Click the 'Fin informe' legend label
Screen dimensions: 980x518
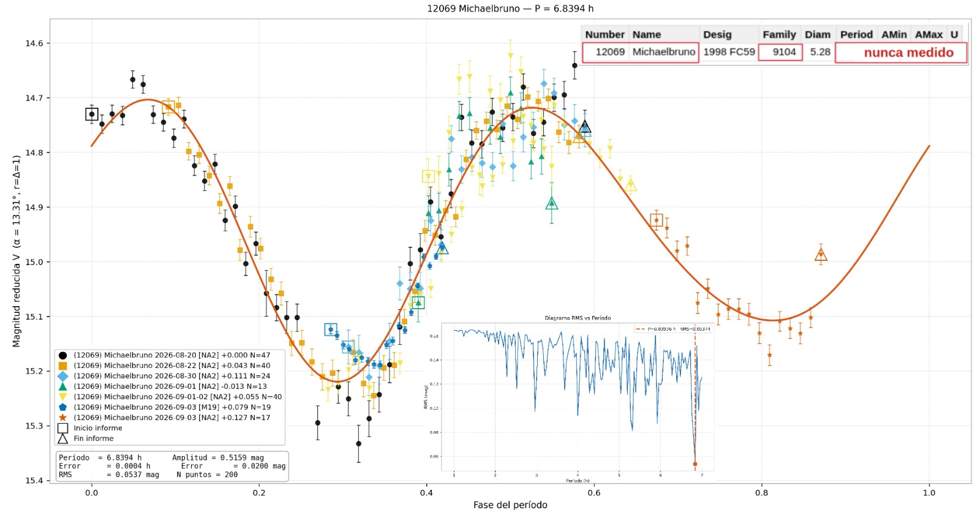tap(94, 438)
